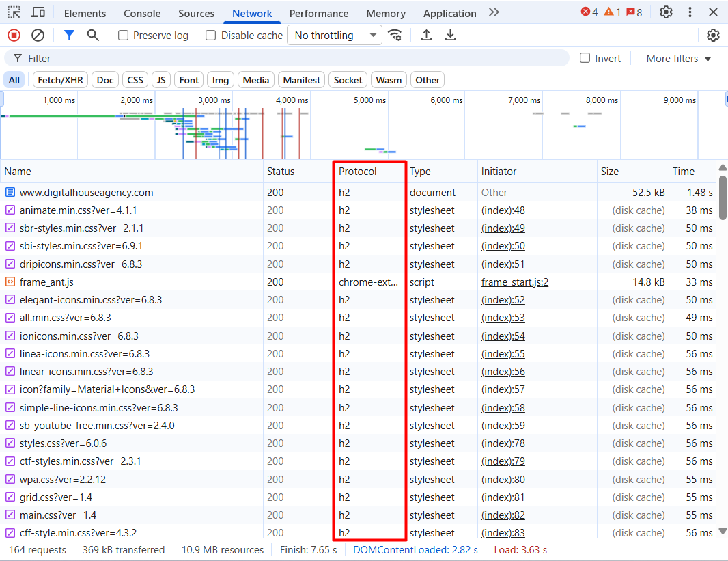Show more DevTools tabs chevron
The width and height of the screenshot is (728, 561).
494,13
